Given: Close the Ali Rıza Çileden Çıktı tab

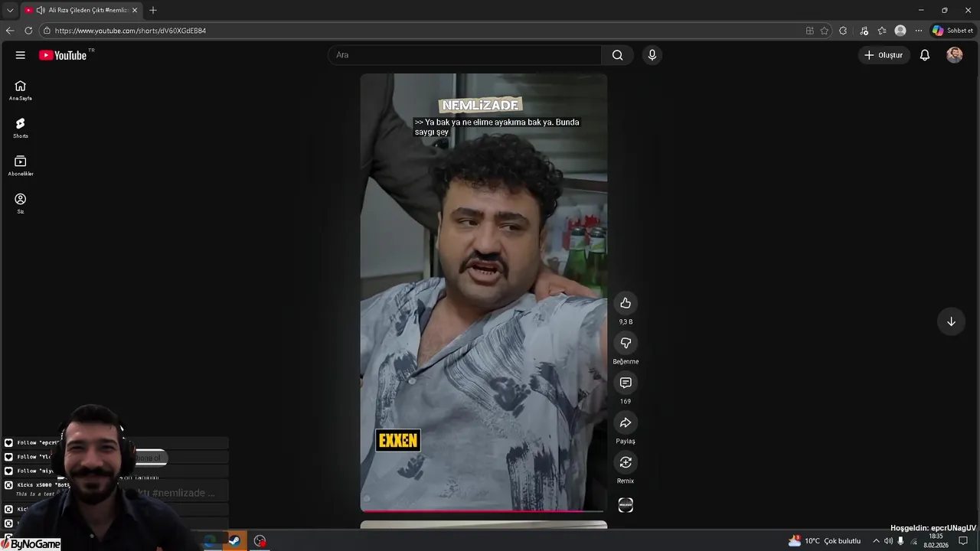Looking at the screenshot, I should (135, 10).
